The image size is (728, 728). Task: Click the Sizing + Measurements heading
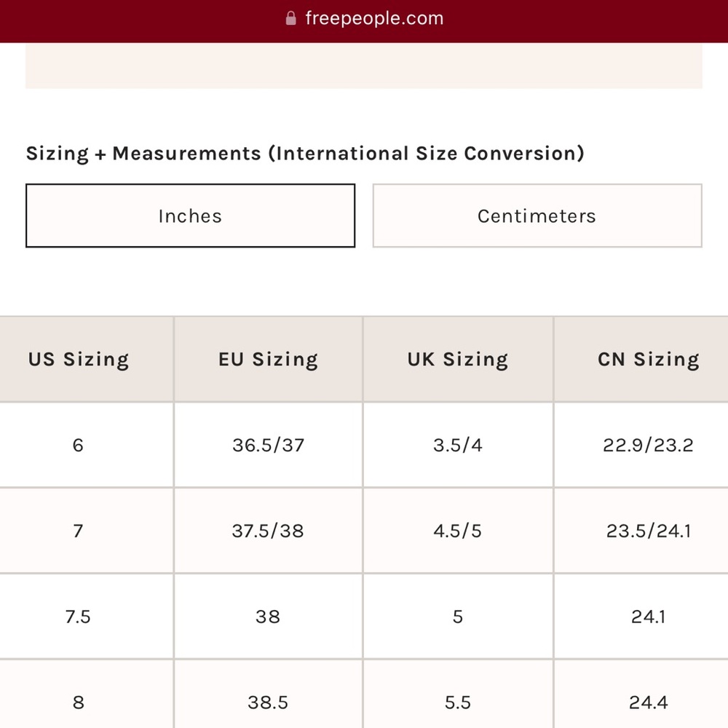[x=305, y=154]
